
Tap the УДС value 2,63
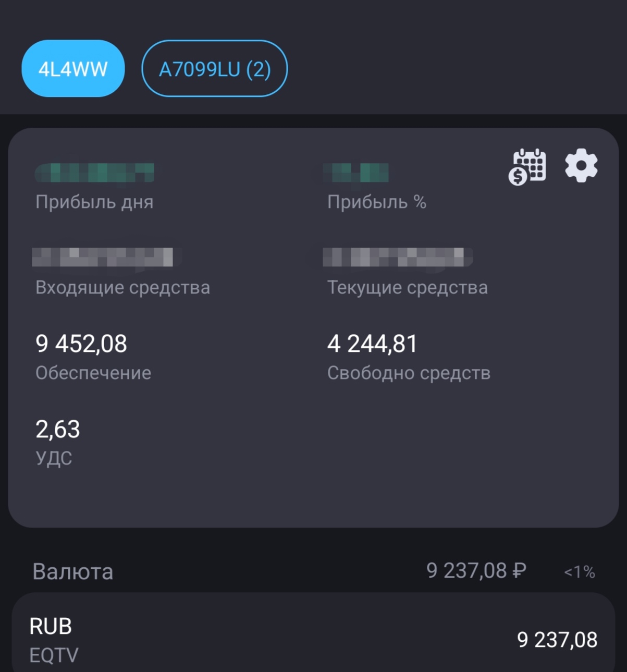pyautogui.click(x=58, y=430)
